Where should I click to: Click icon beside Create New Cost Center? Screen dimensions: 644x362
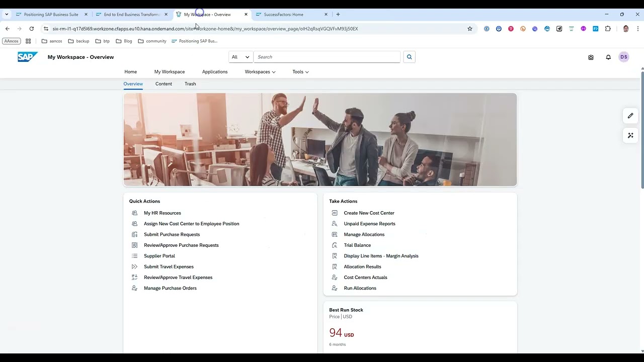click(335, 213)
